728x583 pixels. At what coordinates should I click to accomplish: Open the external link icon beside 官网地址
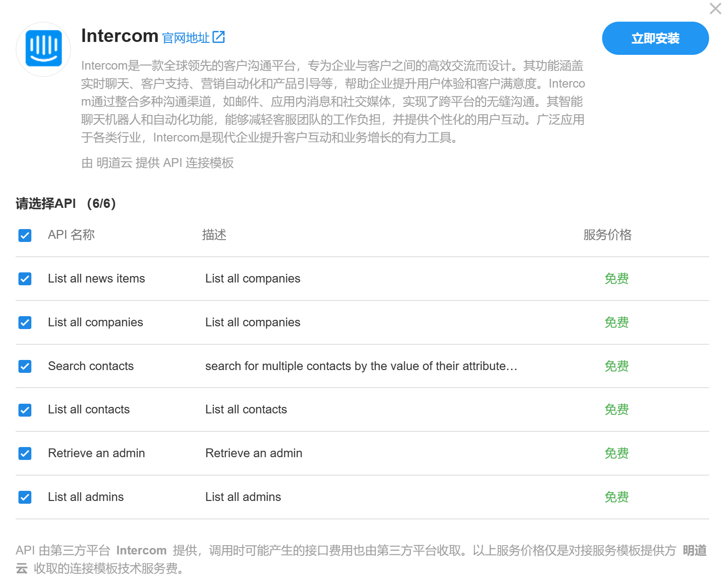pyautogui.click(x=219, y=37)
